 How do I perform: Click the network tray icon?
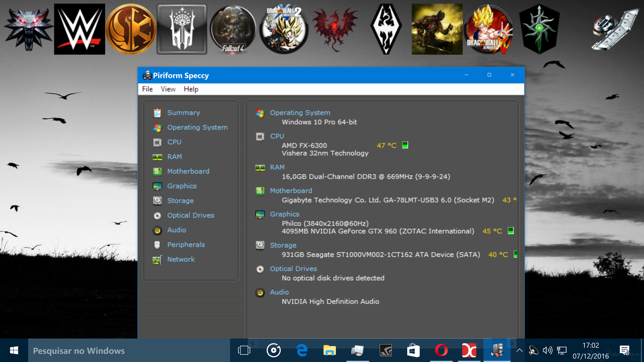click(562, 350)
